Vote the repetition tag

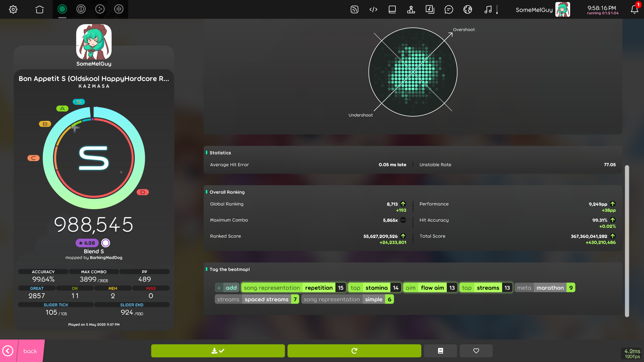(x=319, y=288)
